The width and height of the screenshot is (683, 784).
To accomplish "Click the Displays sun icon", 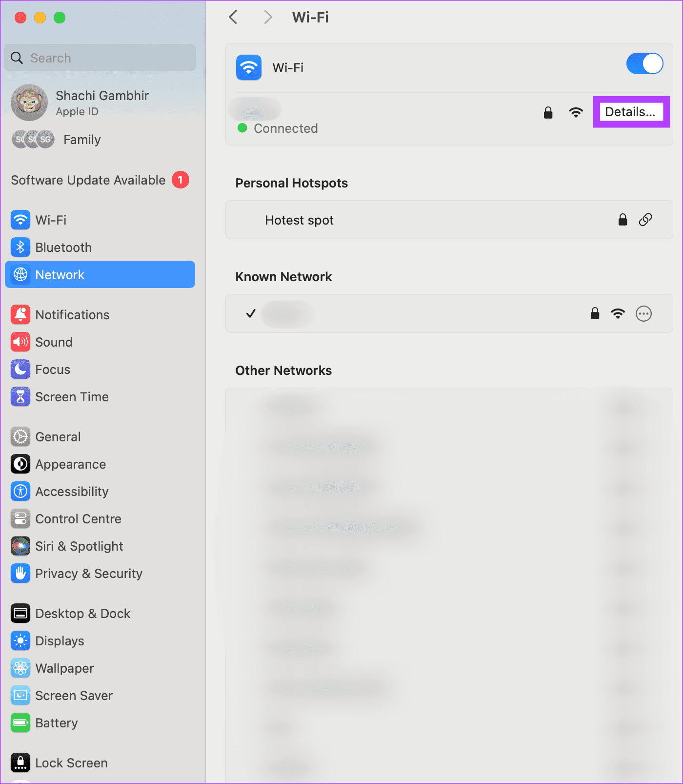I will point(20,641).
